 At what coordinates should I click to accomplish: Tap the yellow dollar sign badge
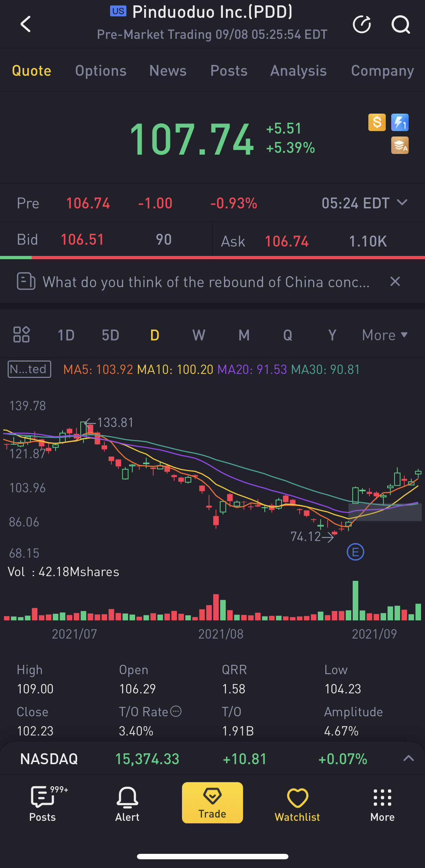click(x=377, y=122)
